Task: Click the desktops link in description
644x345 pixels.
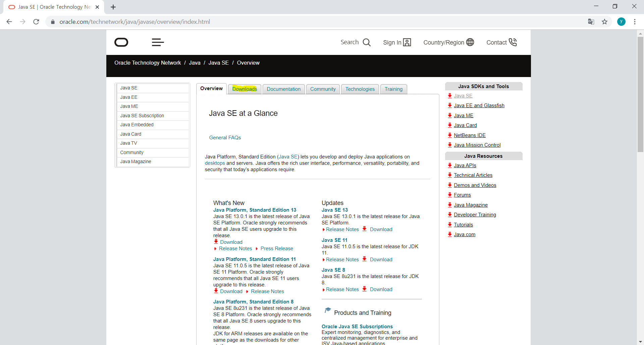Action: [x=215, y=163]
